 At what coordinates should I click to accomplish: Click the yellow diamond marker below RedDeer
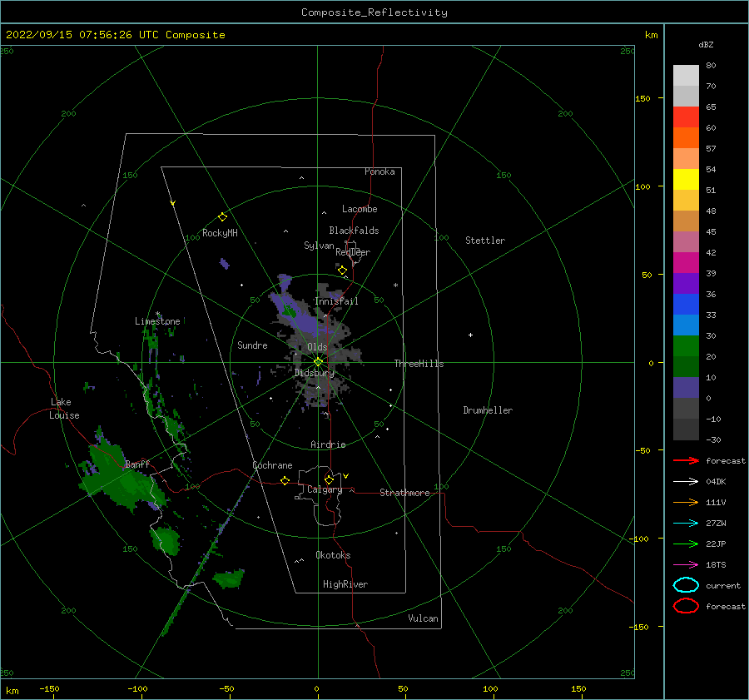pyautogui.click(x=342, y=271)
